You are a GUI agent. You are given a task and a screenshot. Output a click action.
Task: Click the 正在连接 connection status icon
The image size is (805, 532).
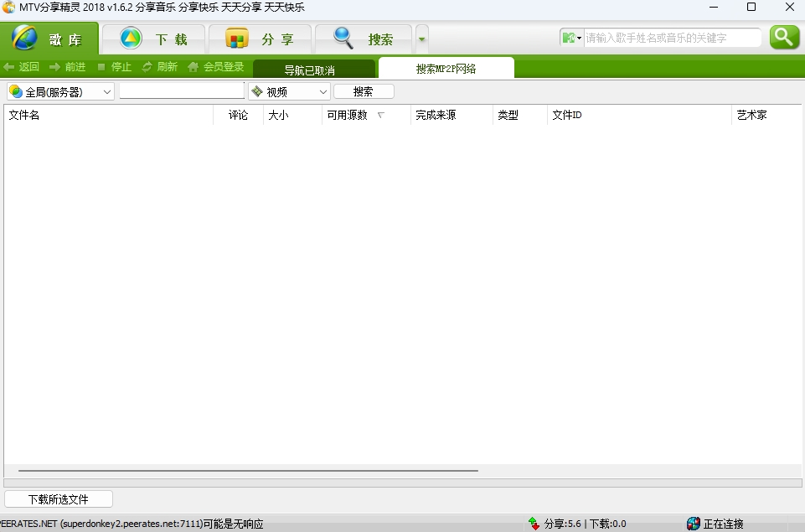[693, 524]
